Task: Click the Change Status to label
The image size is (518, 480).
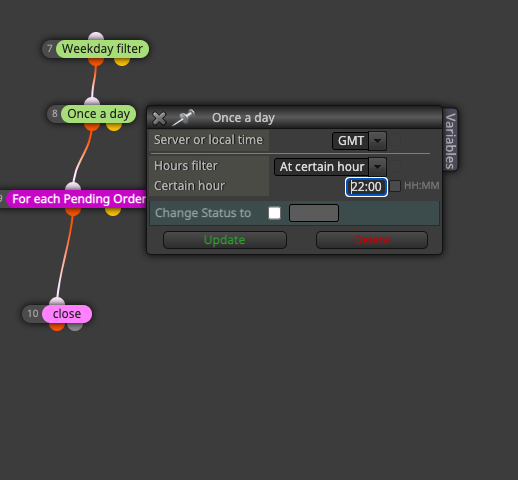Action: click(x=203, y=213)
